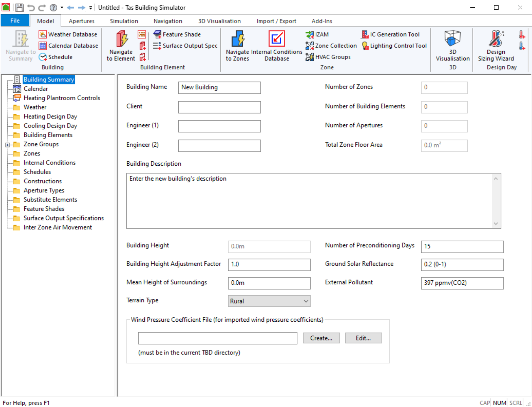Open the Schedule tool
Viewport: 532px width, 407px height.
[56, 57]
